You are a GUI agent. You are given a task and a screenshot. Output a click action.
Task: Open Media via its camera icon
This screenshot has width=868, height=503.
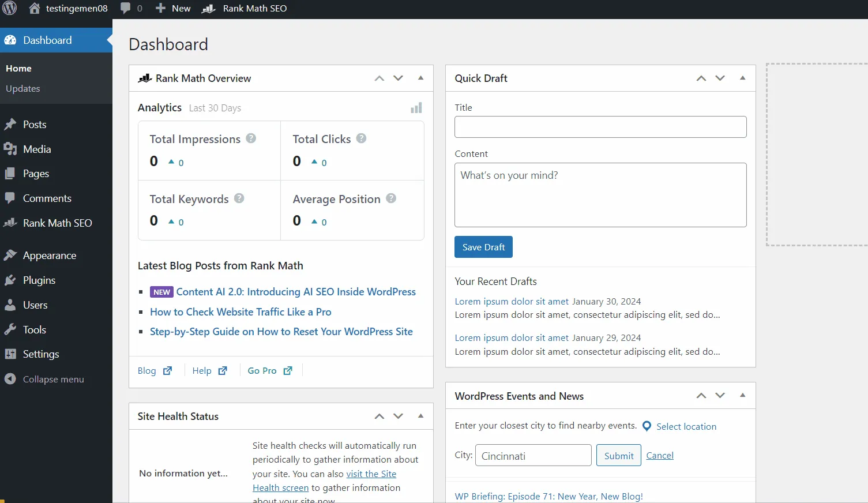click(11, 149)
